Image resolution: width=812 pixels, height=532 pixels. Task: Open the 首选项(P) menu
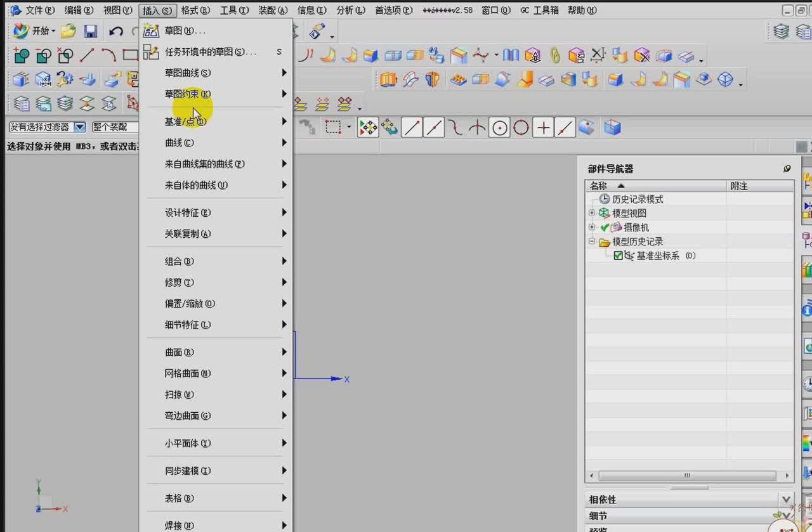393,10
